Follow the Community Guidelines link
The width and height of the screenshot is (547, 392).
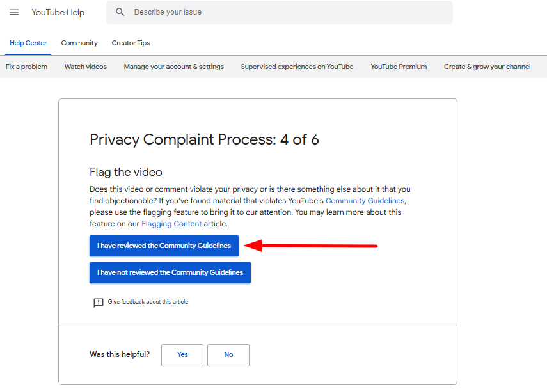[365, 201]
